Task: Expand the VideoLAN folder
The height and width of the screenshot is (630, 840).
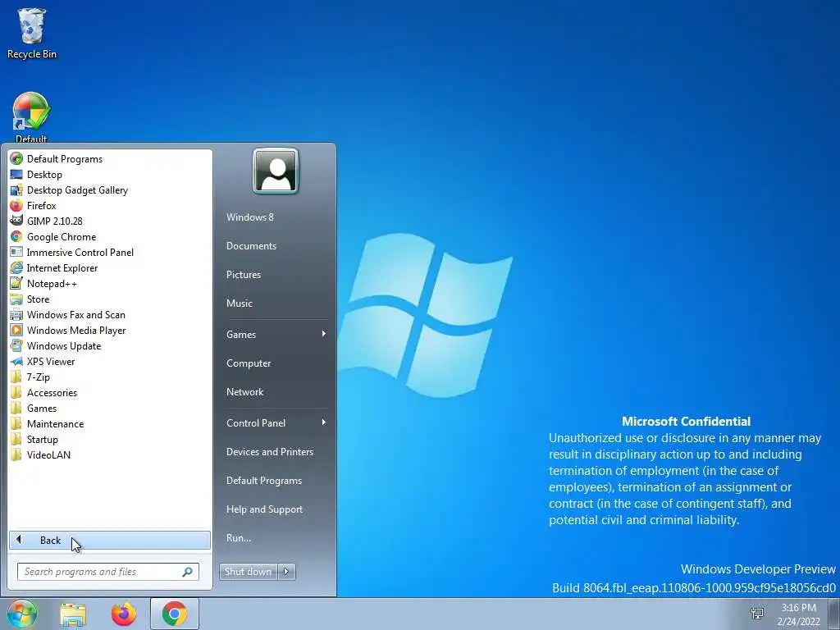Action: (111, 454)
